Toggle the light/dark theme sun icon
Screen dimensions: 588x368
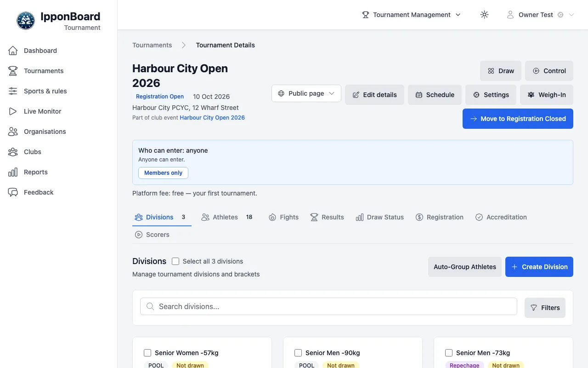click(x=484, y=15)
